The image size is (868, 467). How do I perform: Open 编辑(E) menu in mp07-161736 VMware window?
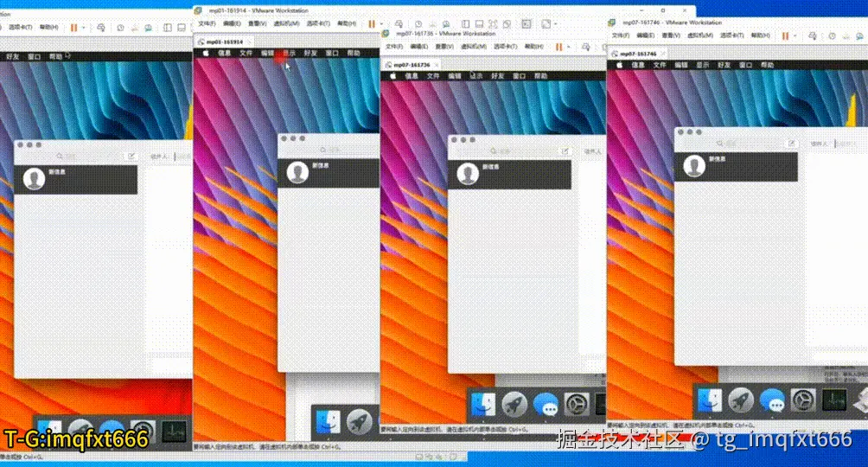coord(419,47)
